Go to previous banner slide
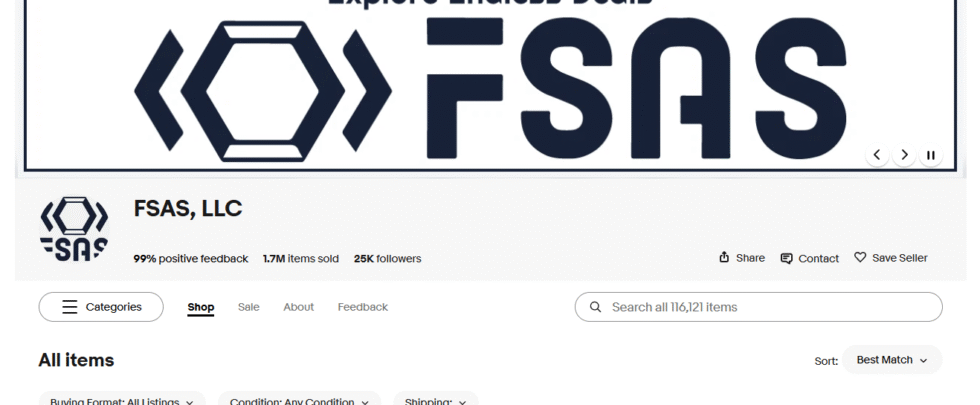 [877, 155]
